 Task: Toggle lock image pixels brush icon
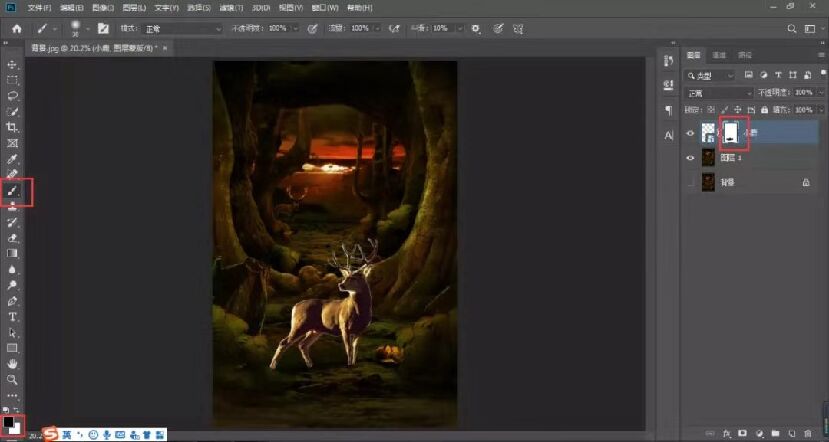(725, 110)
